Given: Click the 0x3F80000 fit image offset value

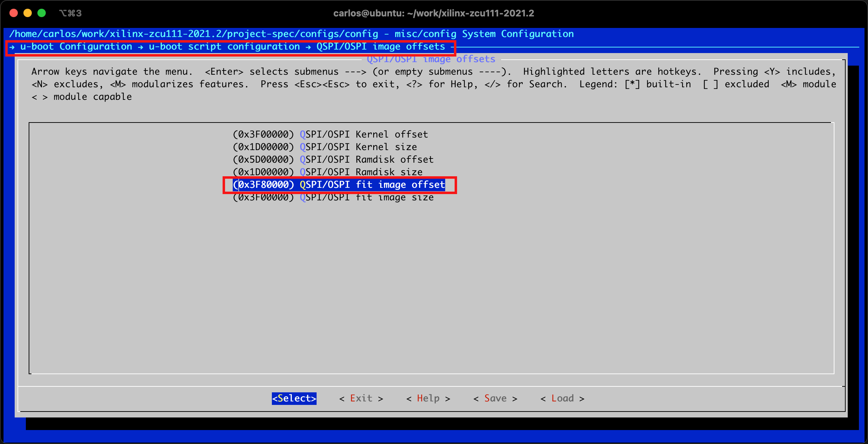Looking at the screenshot, I should tap(263, 185).
